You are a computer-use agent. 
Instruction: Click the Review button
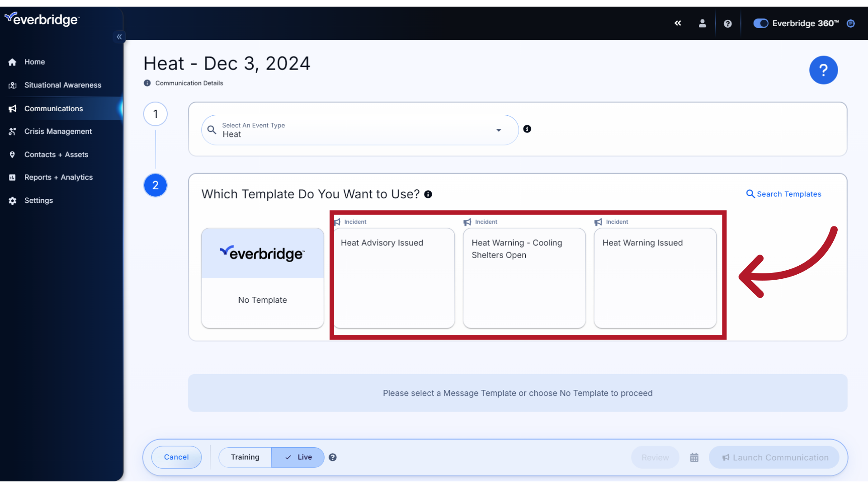point(655,458)
